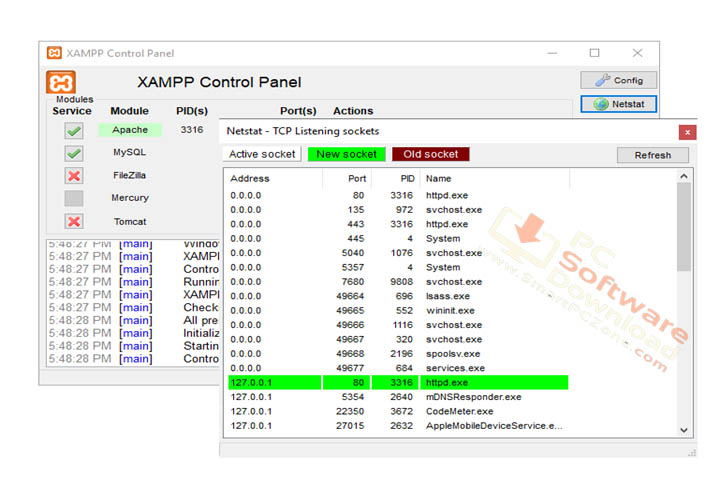Click the large orange XAMPP logo
Screen dimensions: 720x480
pyautogui.click(x=61, y=83)
